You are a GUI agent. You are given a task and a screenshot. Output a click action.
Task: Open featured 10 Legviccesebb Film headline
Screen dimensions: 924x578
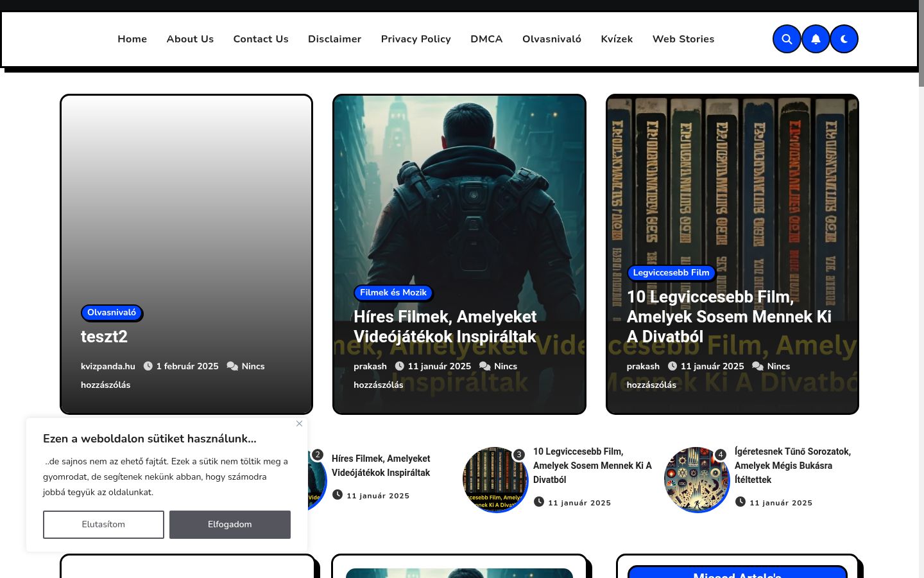[x=729, y=317]
